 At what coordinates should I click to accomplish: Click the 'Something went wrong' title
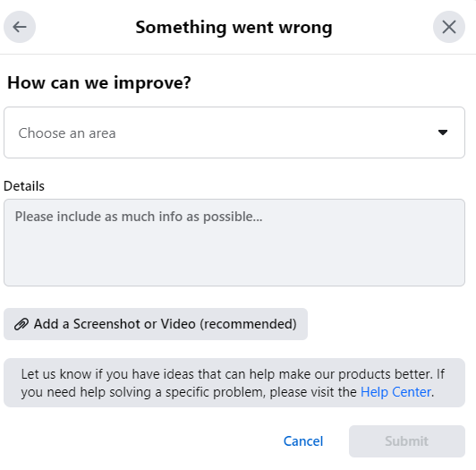[x=234, y=28]
